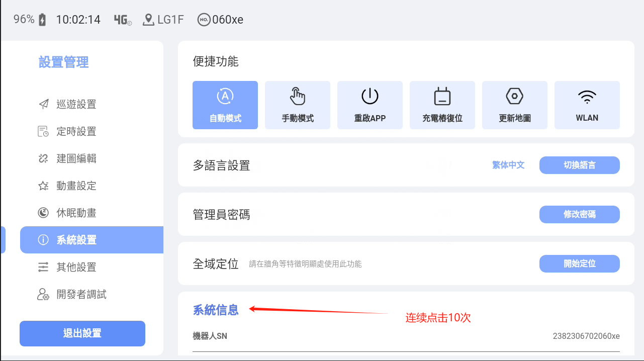Open 巡遊設置 paper plane menu item
Screen dimensions: 644x361
point(44,105)
